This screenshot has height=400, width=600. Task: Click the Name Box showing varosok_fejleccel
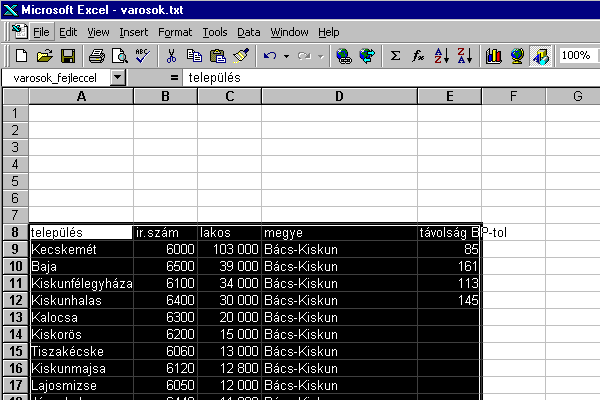(56, 78)
